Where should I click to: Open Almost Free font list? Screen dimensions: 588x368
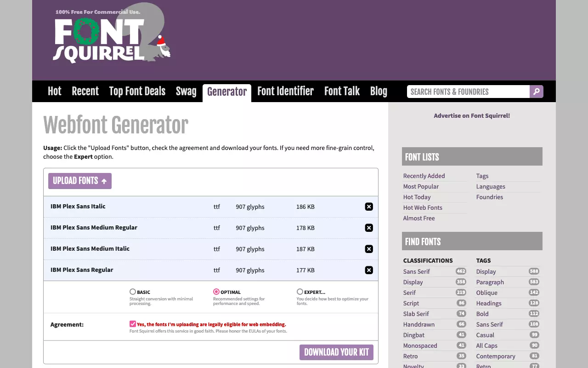pyautogui.click(x=419, y=218)
